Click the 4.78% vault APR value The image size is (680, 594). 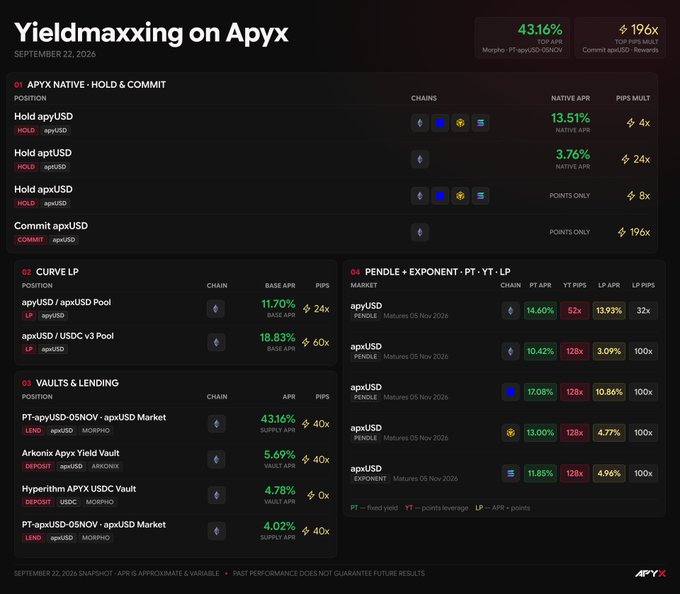tap(280, 490)
